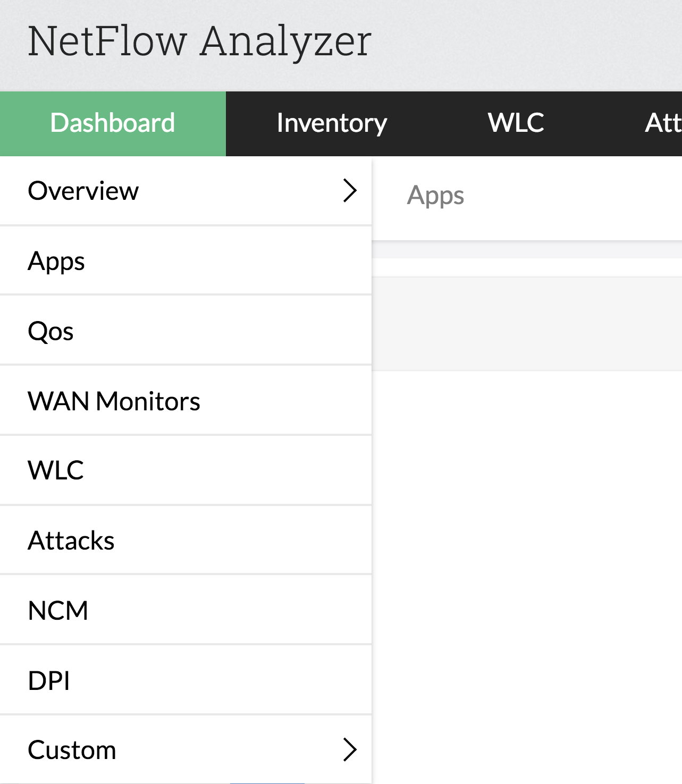Open the WLC tab in top navigation
The height and width of the screenshot is (784, 682).
516,123
